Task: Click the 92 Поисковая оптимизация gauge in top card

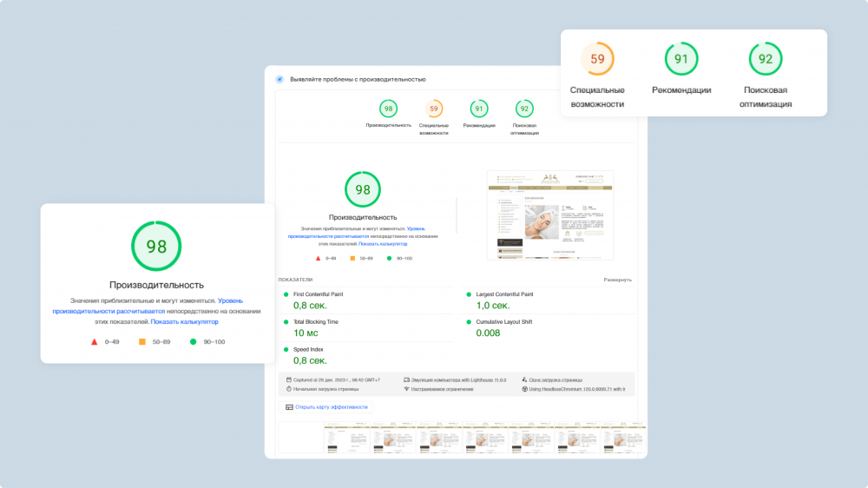Action: tap(765, 59)
